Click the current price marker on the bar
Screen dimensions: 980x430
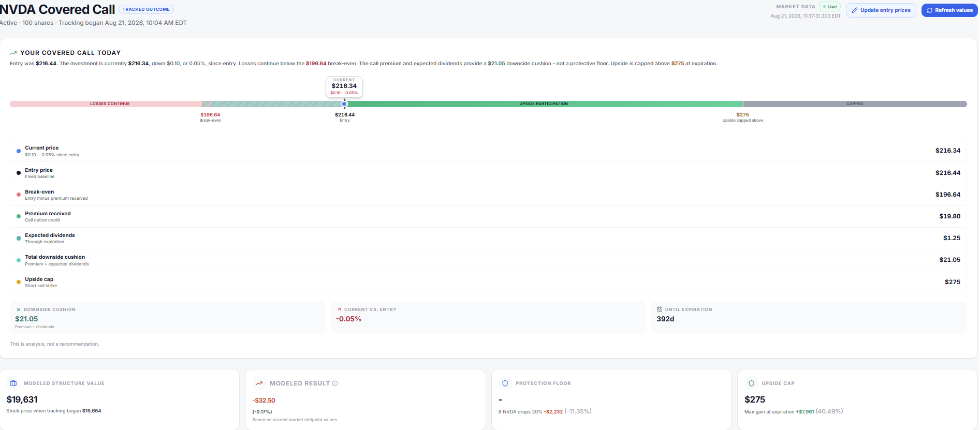(344, 104)
